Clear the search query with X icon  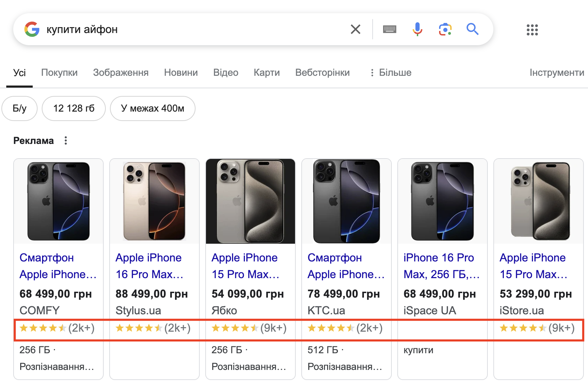coord(356,29)
